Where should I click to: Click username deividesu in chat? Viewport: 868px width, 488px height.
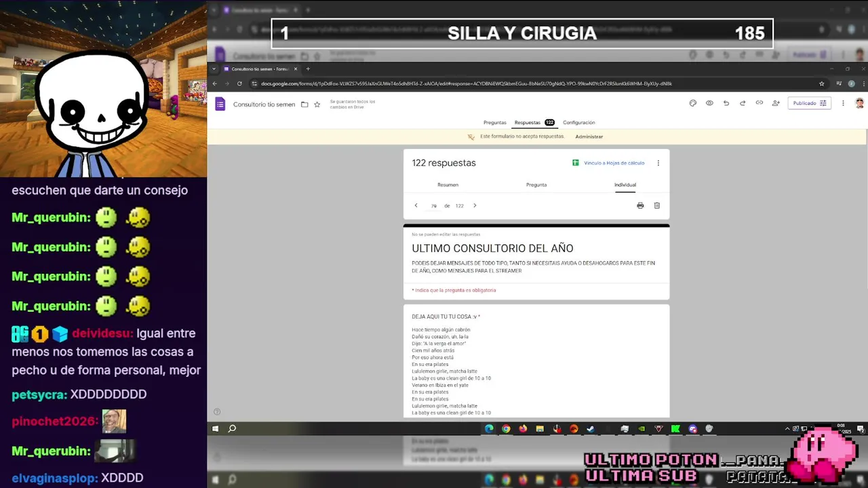(x=102, y=333)
